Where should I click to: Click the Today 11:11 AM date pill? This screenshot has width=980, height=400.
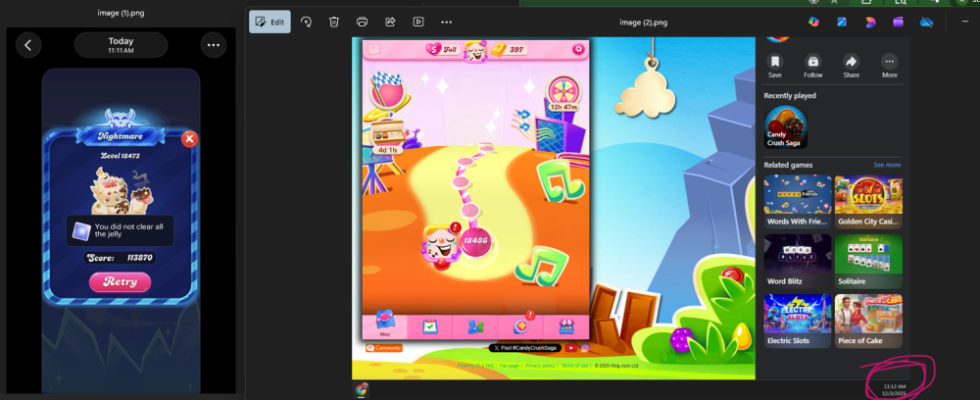(x=121, y=45)
